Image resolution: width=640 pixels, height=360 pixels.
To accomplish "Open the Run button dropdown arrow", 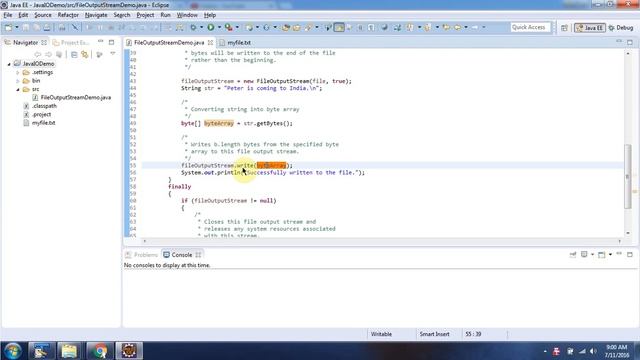I will 219,27.
